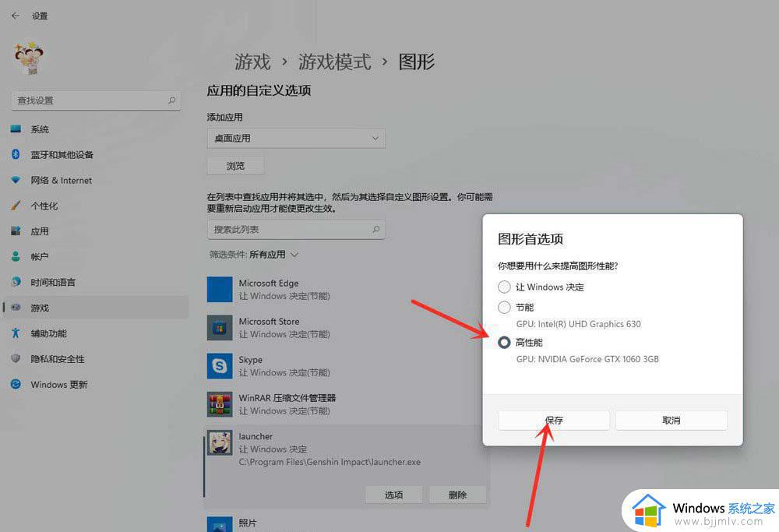The width and height of the screenshot is (779, 532).
Task: Click the 删除 button for launcher
Action: [x=457, y=495]
